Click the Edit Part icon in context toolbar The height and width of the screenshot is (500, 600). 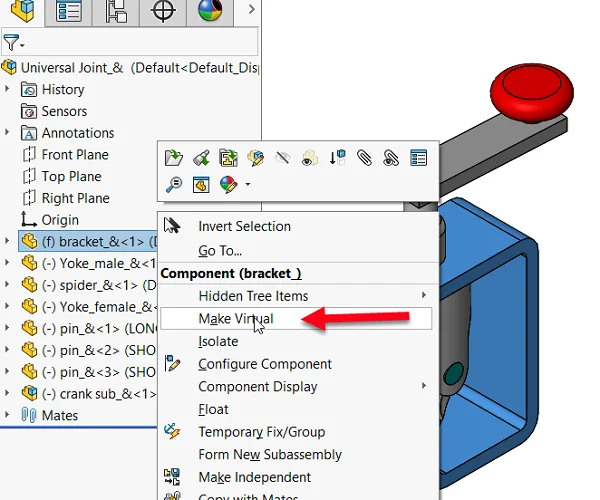coord(256,158)
